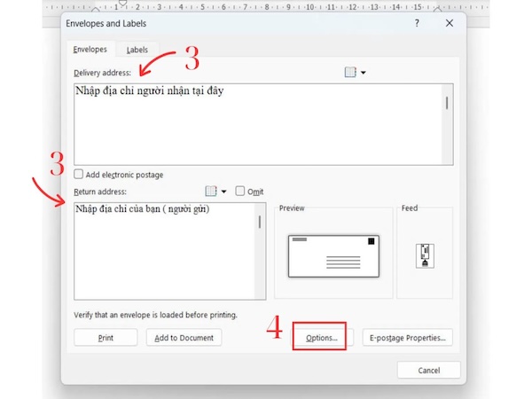The width and height of the screenshot is (532, 399).
Task: Click the right indent marker on ruler
Action: pyautogui.click(x=437, y=9)
